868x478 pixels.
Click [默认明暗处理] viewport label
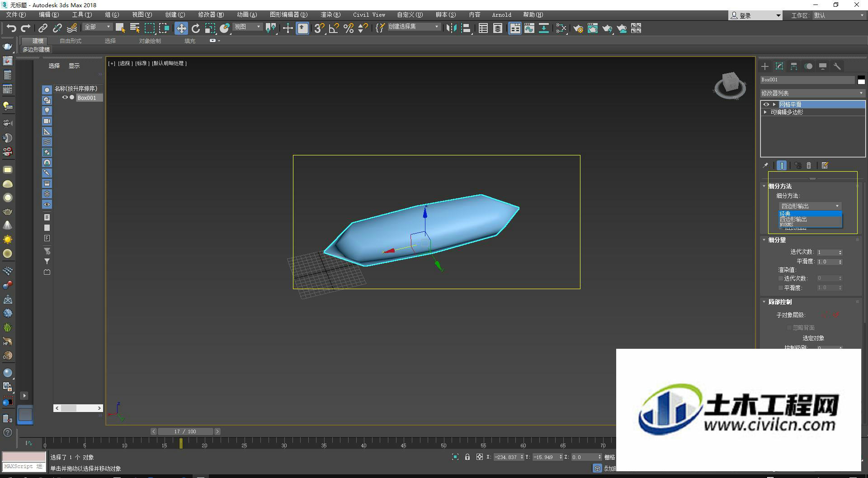coord(169,63)
